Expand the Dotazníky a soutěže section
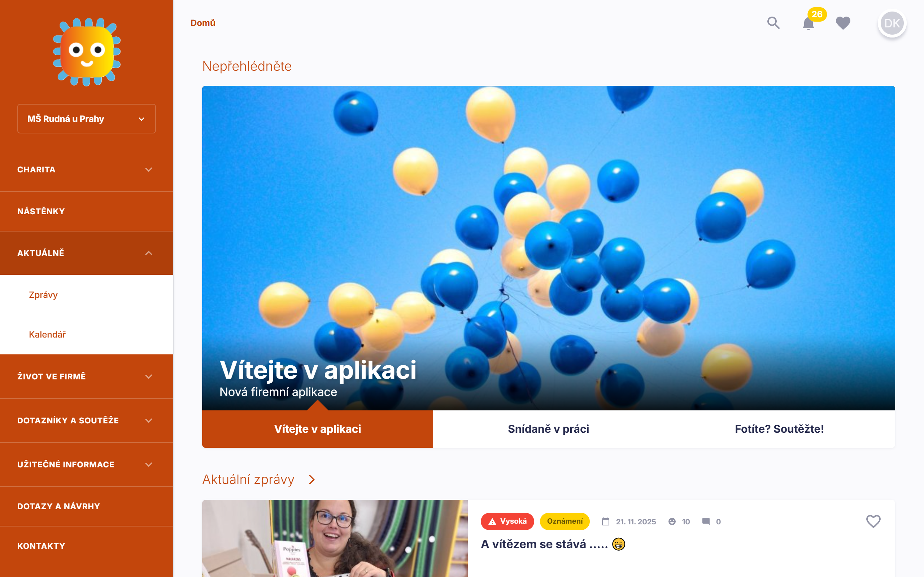924x577 pixels. [x=87, y=420]
